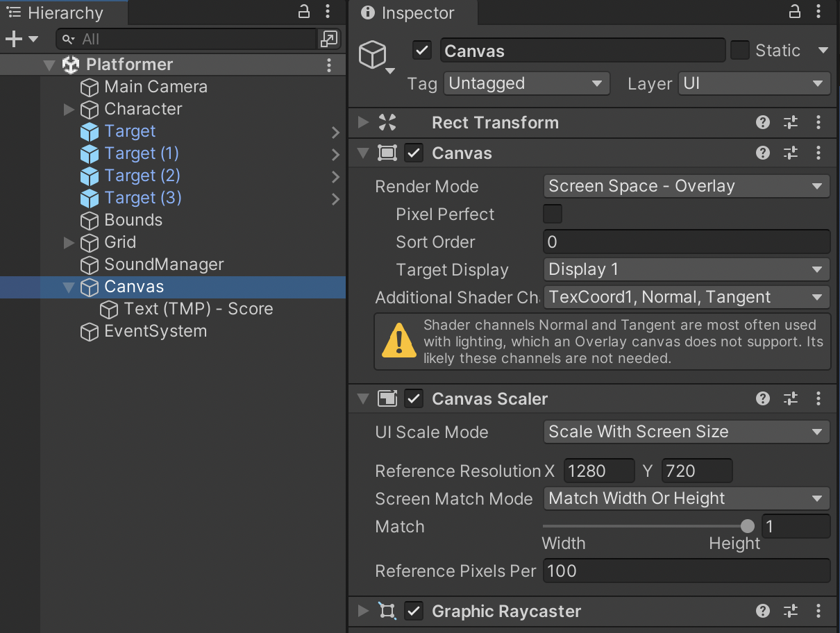
Task: Open the Canvas Scaler three-dot options menu
Action: click(818, 398)
